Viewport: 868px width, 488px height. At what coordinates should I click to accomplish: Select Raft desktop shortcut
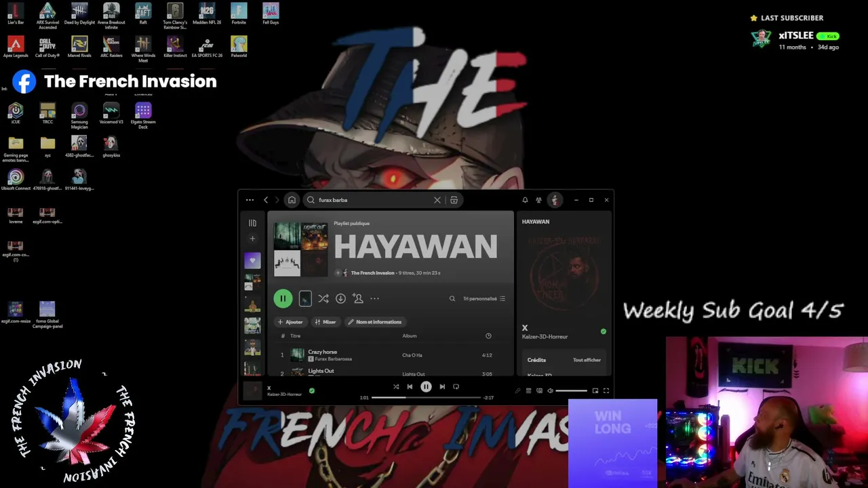(143, 14)
